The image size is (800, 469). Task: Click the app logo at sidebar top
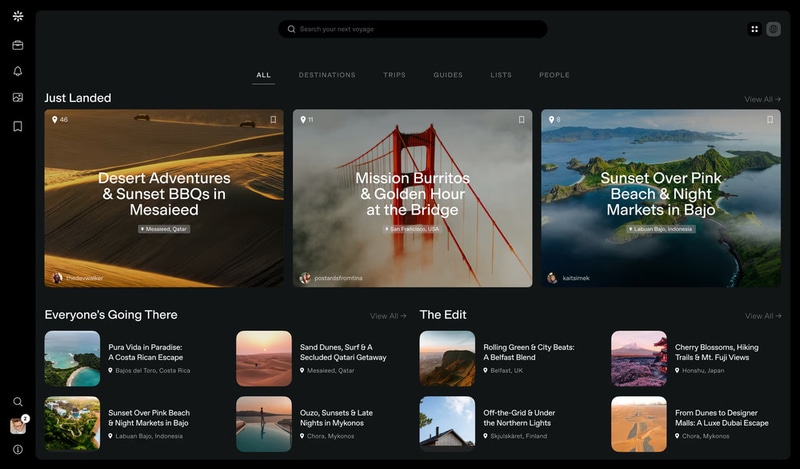coord(17,17)
